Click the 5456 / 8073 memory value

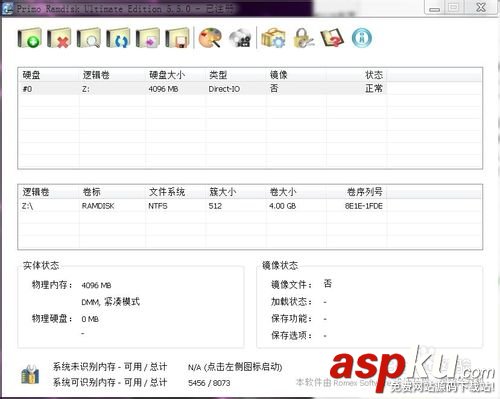(209, 383)
